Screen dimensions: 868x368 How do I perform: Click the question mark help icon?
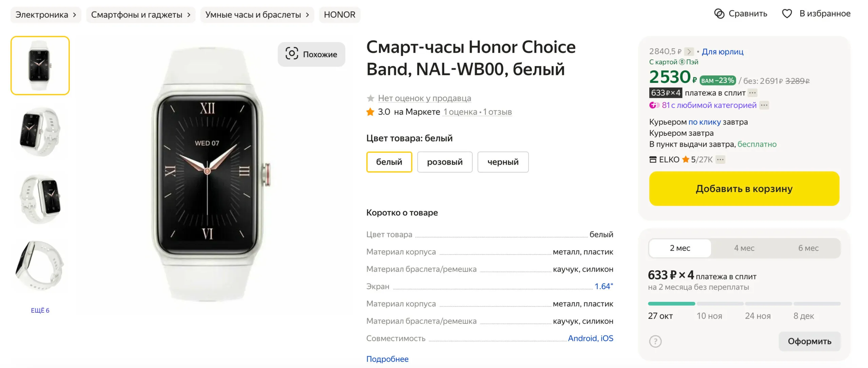point(655,341)
